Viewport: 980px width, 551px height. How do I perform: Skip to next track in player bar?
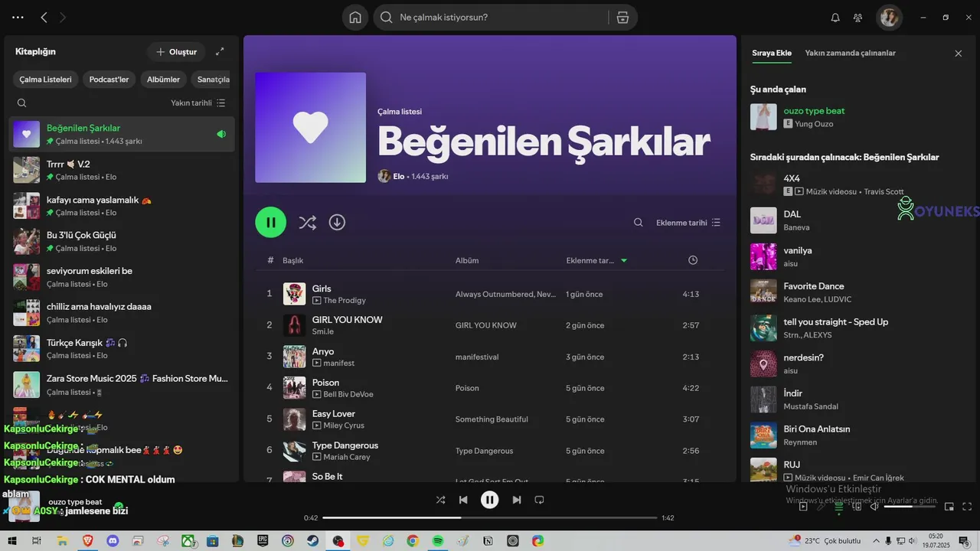pos(517,500)
